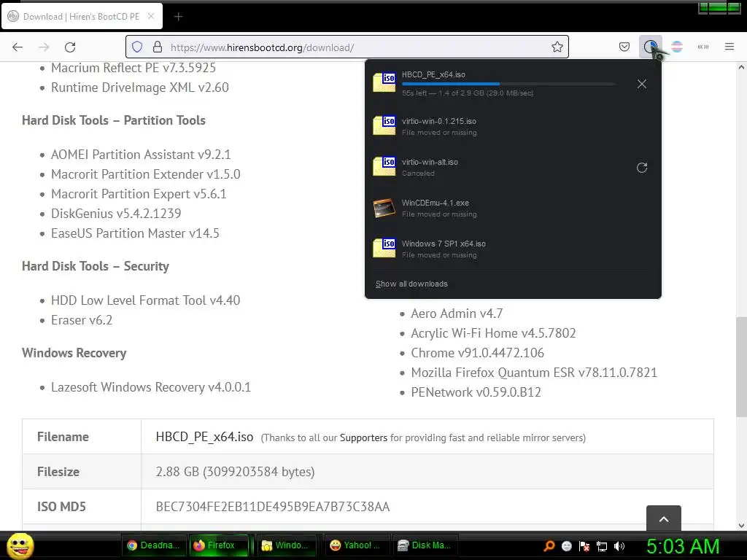Click the virtio-win-alt.iso file icon
This screenshot has width=747, height=560.
[384, 166]
